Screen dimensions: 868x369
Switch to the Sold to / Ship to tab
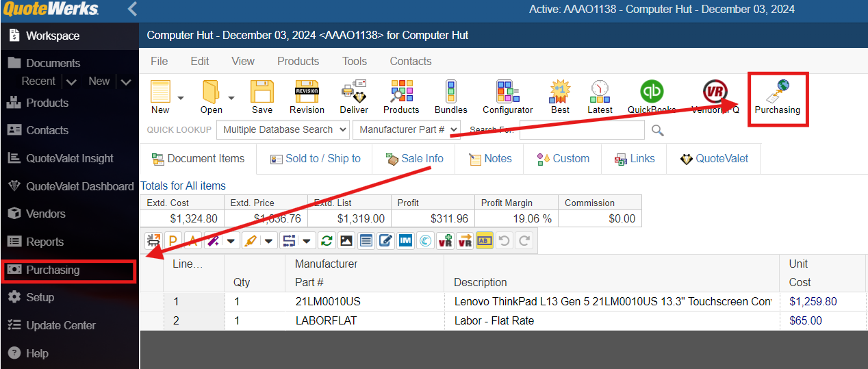(315, 159)
